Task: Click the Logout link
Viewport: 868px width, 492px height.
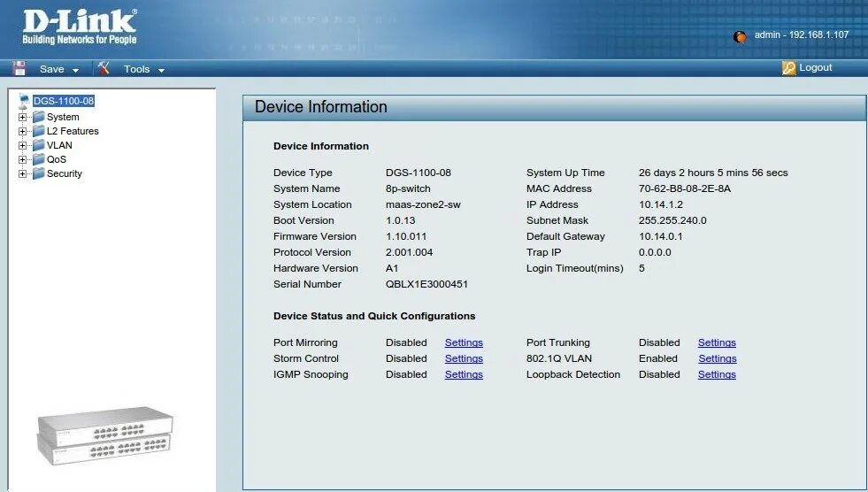Action: 816,67
